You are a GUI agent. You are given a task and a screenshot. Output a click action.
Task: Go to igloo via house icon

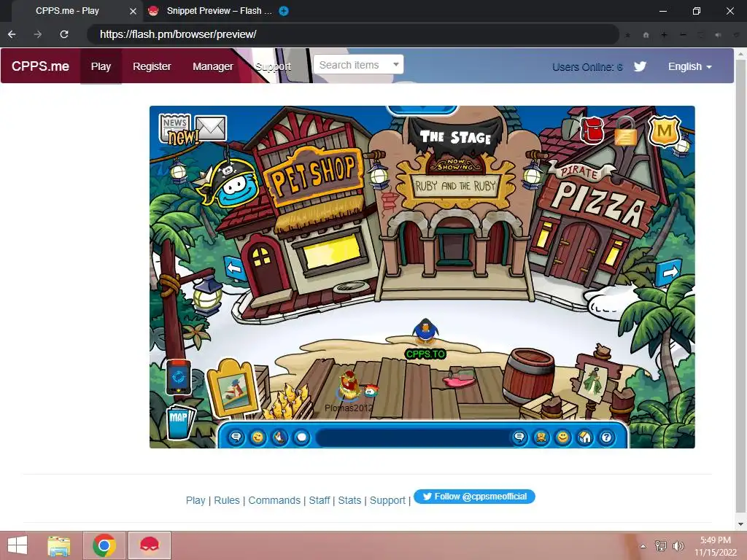pyautogui.click(x=584, y=437)
